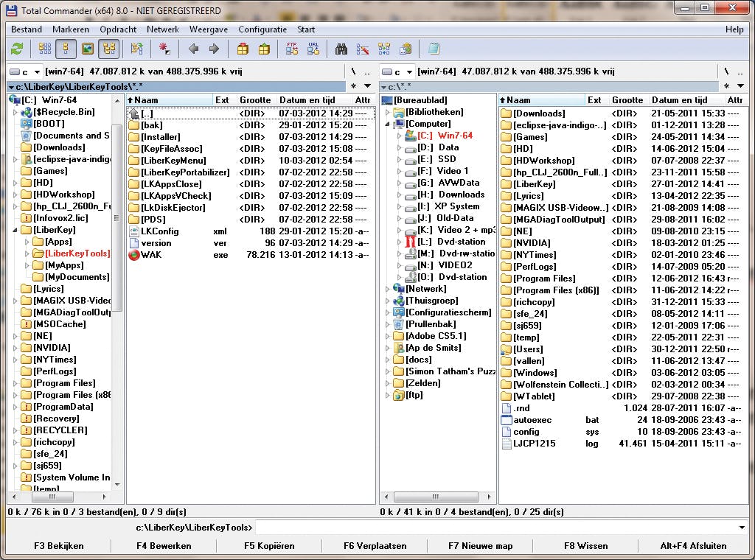
Task: Click the pack files toolbar icon
Action: pyautogui.click(x=243, y=49)
